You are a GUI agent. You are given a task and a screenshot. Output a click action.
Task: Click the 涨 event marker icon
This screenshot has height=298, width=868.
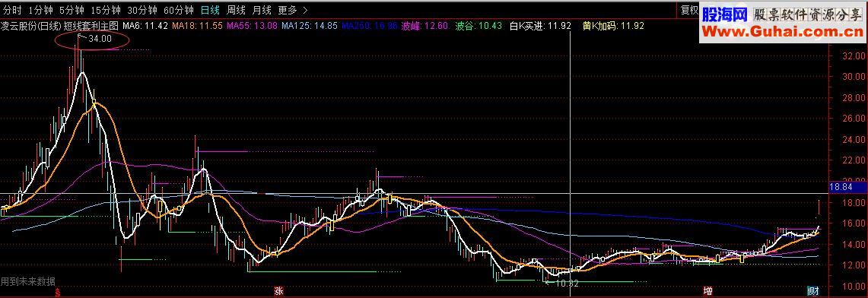pyautogui.click(x=279, y=291)
